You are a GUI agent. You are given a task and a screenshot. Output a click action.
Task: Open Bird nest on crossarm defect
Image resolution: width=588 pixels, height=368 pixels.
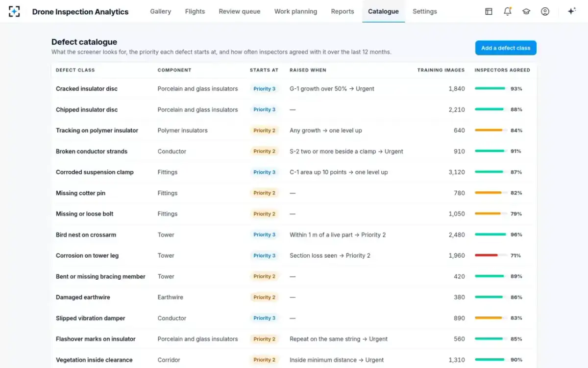click(86, 235)
